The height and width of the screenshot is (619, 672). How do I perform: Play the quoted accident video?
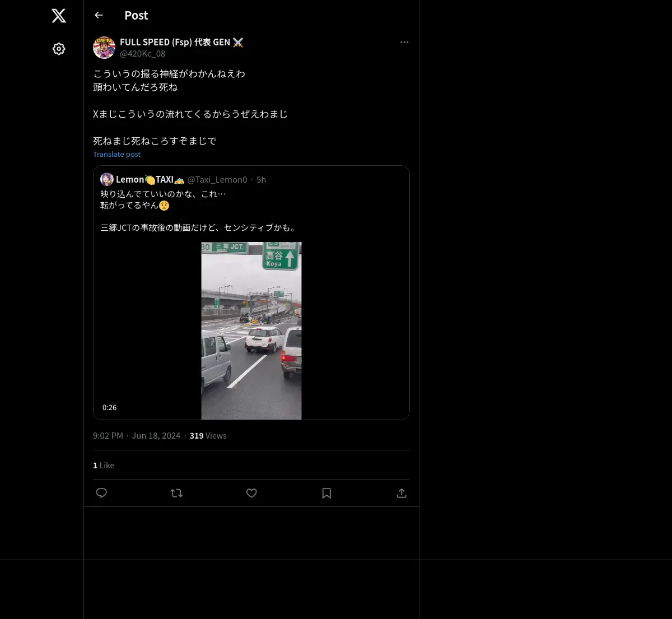pyautogui.click(x=251, y=331)
